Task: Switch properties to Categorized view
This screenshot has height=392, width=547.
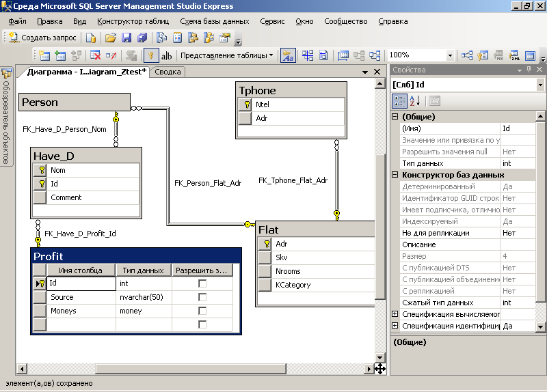Action: point(399,101)
